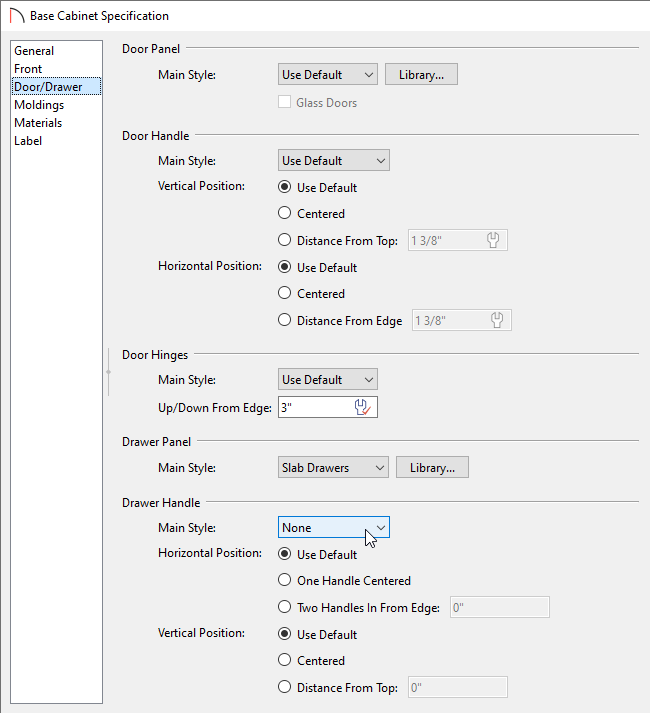650x713 pixels.
Task: Select Use Default for Drawer Handle Vertical Position
Action: [284, 634]
